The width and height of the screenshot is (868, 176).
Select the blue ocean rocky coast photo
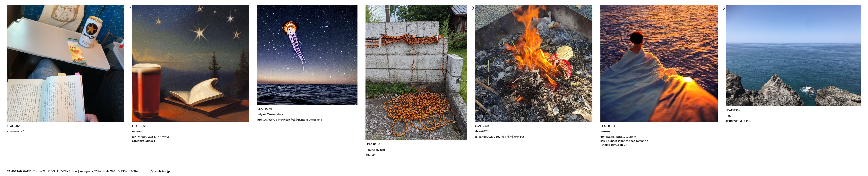click(x=793, y=56)
